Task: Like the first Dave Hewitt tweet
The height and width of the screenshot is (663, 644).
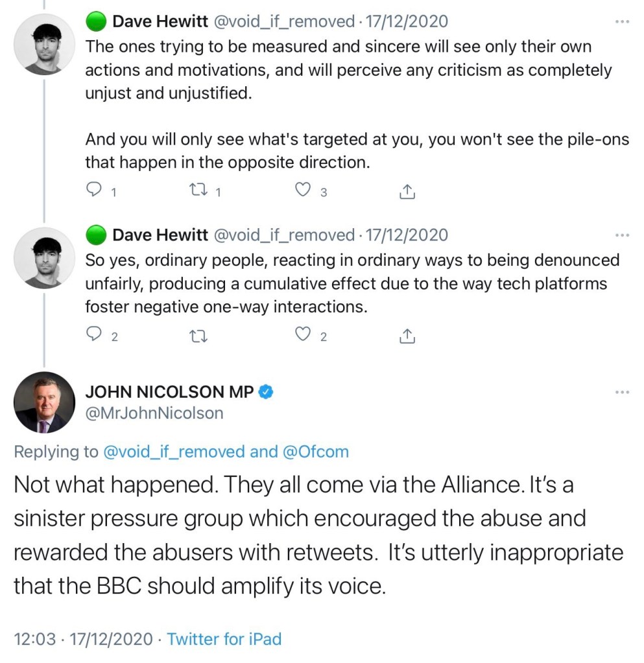Action: pyautogui.click(x=303, y=191)
